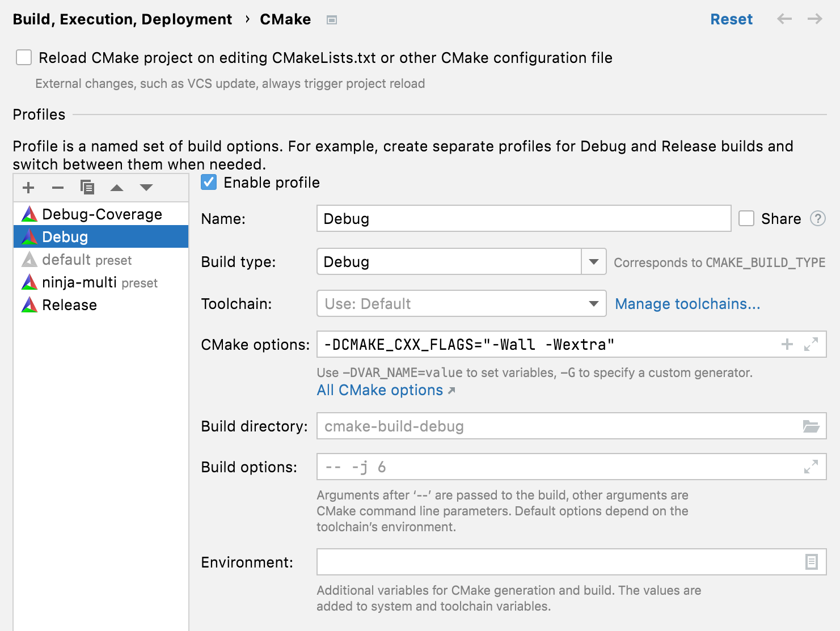This screenshot has height=631, width=840.
Task: Select the ninja-multi preset profile
Action: (101, 282)
